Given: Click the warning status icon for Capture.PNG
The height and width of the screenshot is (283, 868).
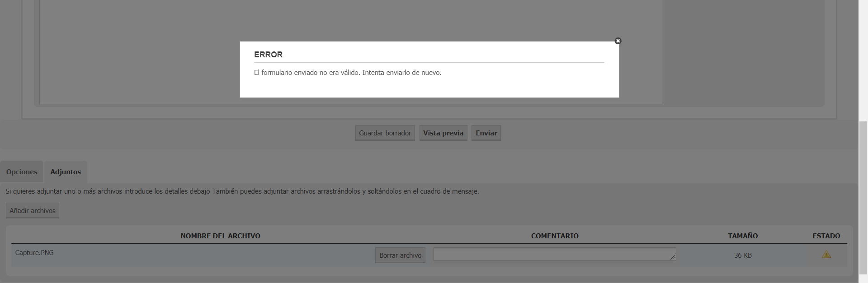Looking at the screenshot, I should (x=826, y=255).
